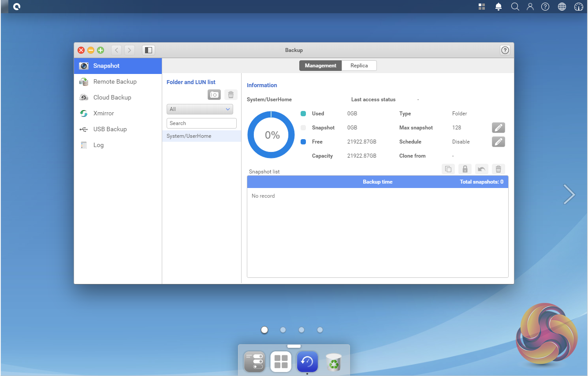
Task: Click the clone snapshot icon
Action: 448,169
